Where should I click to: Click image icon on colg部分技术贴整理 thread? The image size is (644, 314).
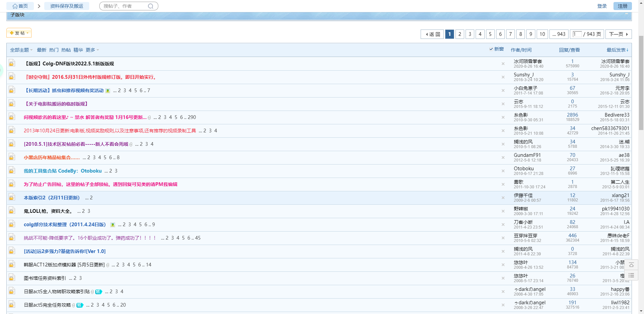click(113, 225)
